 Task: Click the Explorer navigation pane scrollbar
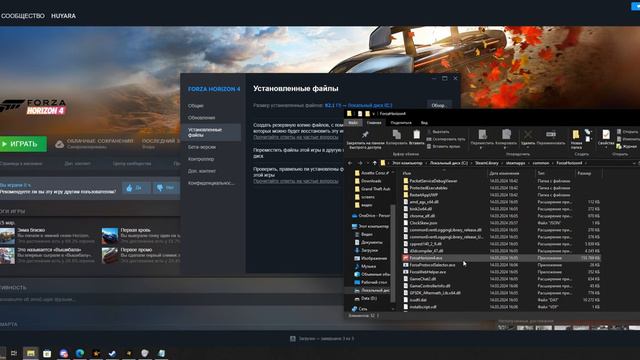click(x=393, y=253)
